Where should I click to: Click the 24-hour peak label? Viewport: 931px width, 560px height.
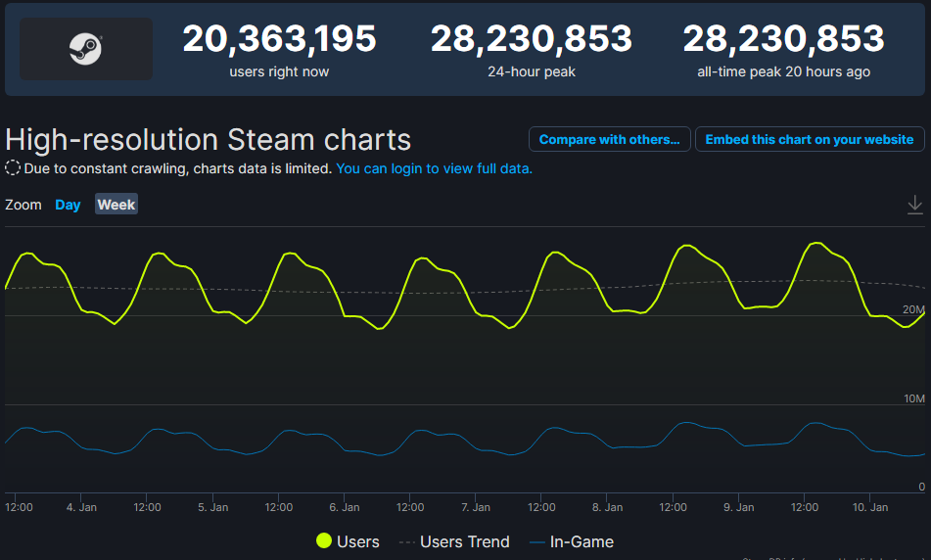(532, 71)
